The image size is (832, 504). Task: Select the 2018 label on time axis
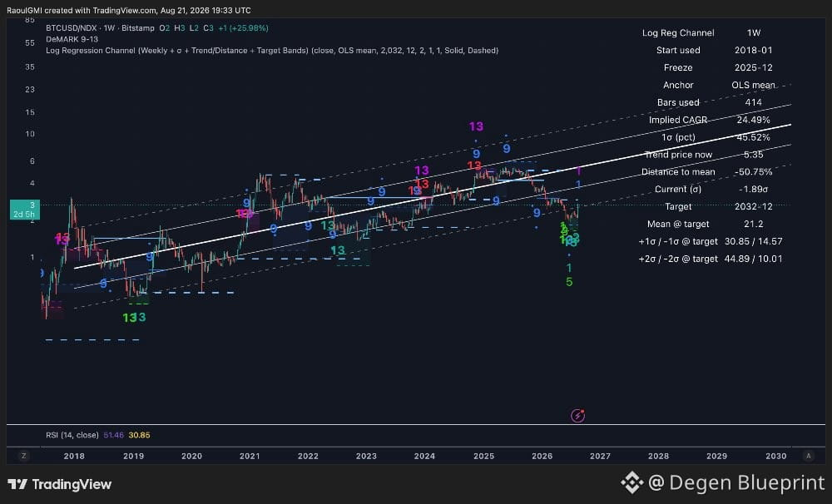pyautogui.click(x=74, y=456)
